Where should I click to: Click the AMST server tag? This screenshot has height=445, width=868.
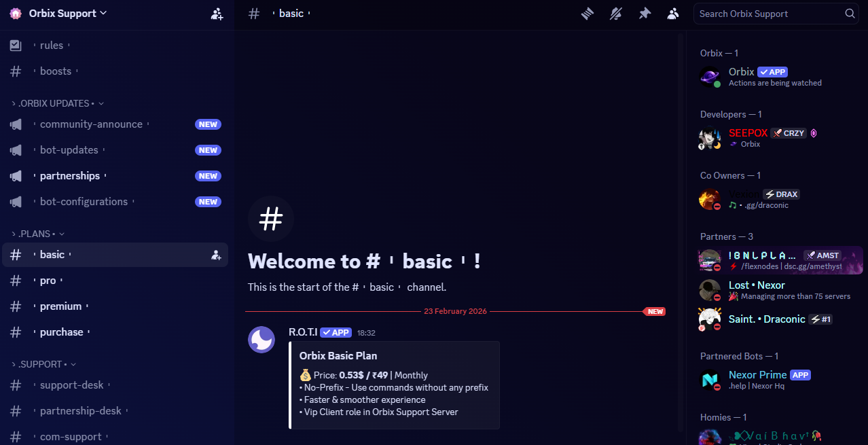(822, 255)
